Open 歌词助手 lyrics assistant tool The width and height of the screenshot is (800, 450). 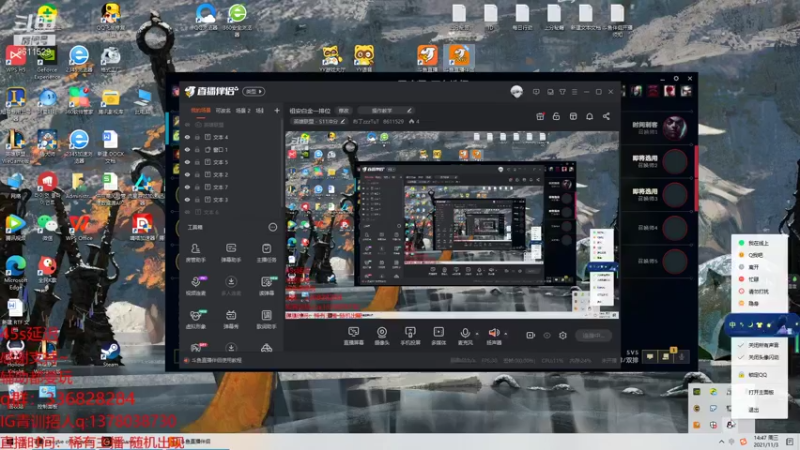[266, 319]
